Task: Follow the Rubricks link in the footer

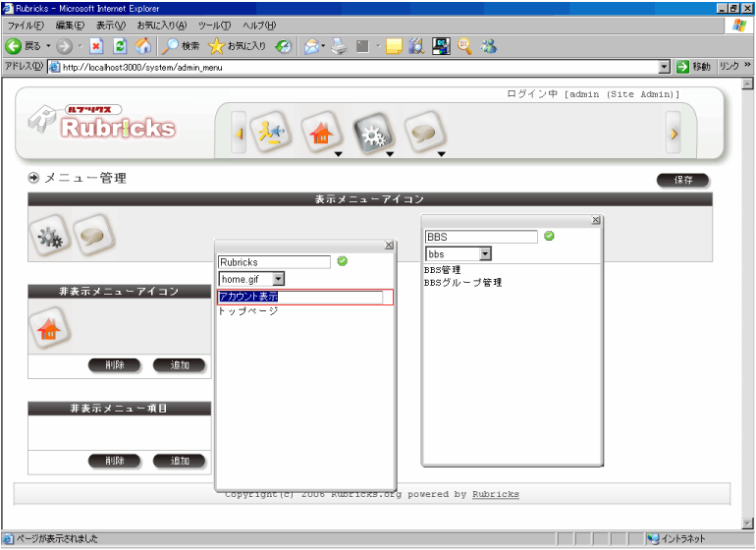Action: [x=495, y=494]
